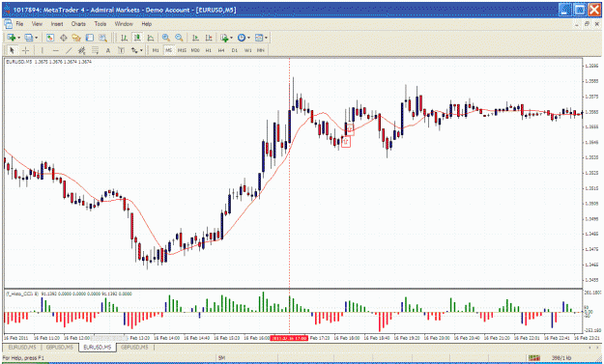
Task: Zoom in on the chart
Action: point(165,38)
